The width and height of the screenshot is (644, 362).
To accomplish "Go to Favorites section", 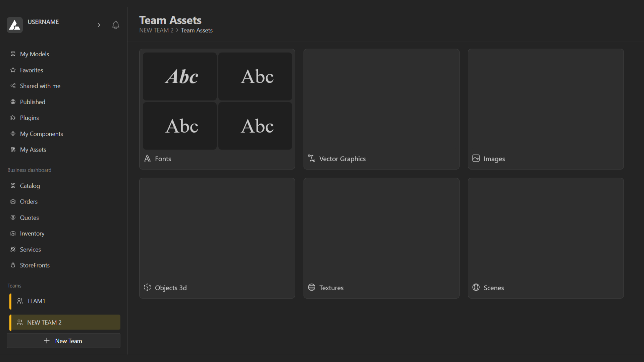I will pyautogui.click(x=31, y=70).
